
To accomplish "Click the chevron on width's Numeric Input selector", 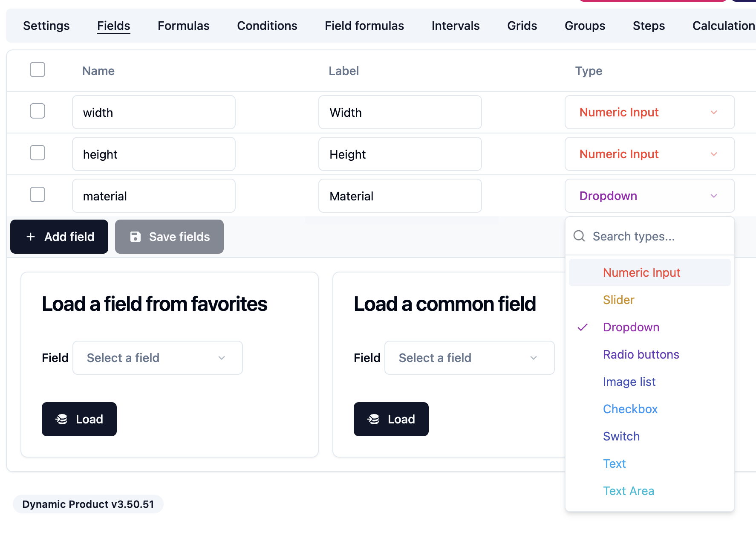I will click(x=713, y=112).
